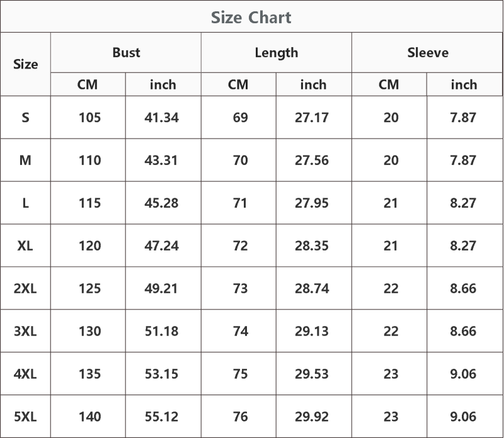
Task: Select sleeve value 8.66 in 2XL row
Action: click(463, 288)
